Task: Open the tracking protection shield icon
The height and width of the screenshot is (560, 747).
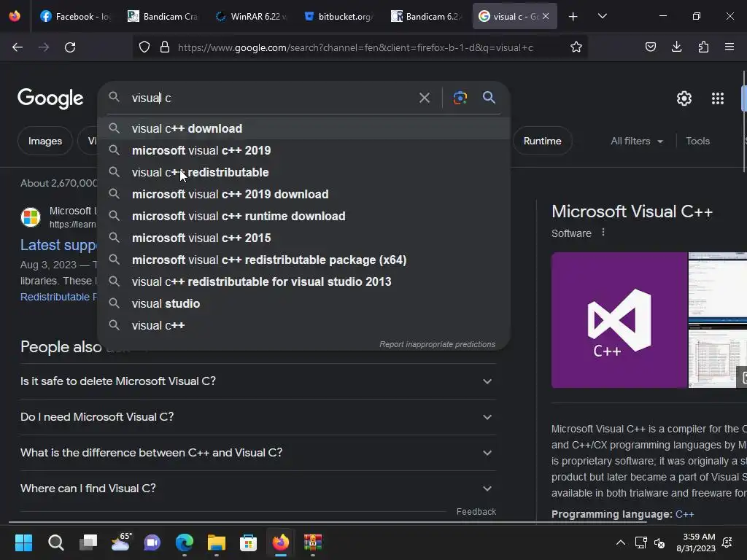Action: [x=144, y=47]
